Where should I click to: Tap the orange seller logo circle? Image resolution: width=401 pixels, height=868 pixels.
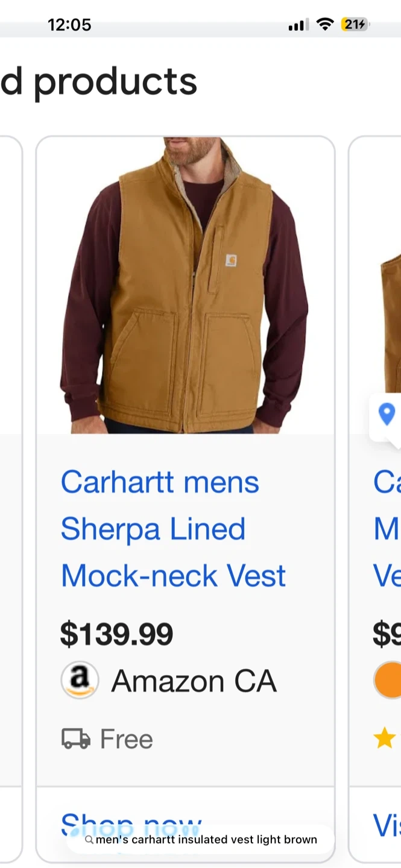pos(387,681)
